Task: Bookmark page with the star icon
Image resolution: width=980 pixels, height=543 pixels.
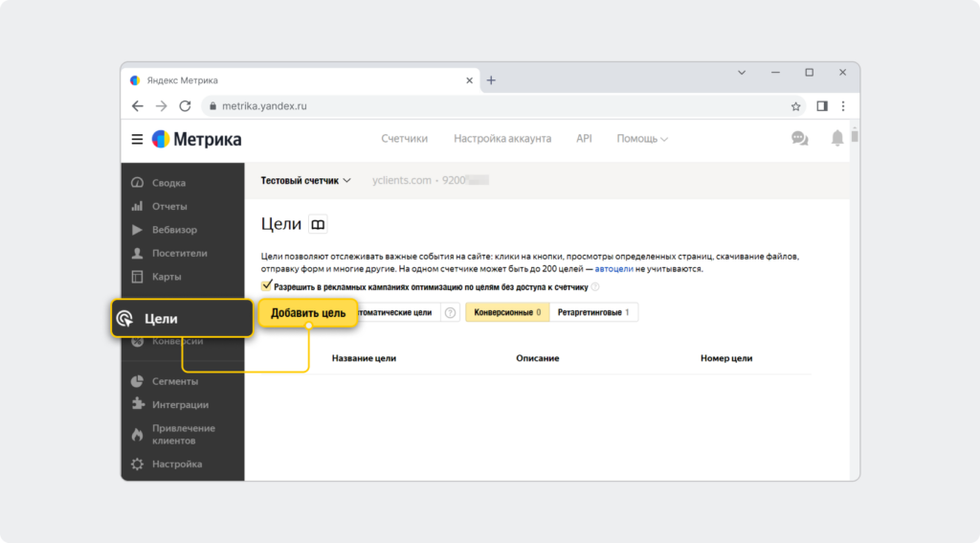Action: (x=795, y=106)
